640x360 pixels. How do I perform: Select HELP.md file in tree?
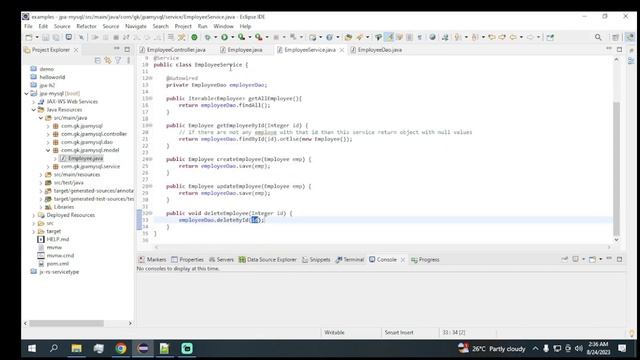point(58,239)
